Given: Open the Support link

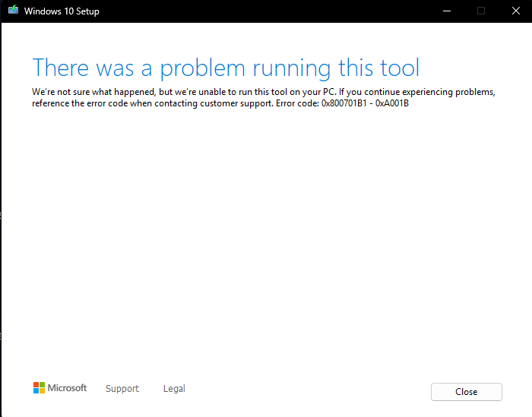Looking at the screenshot, I should [122, 389].
